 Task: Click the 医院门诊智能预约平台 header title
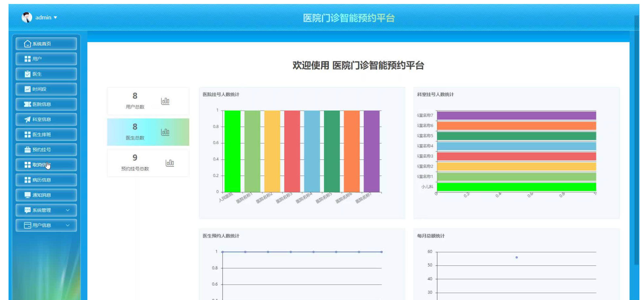[349, 18]
